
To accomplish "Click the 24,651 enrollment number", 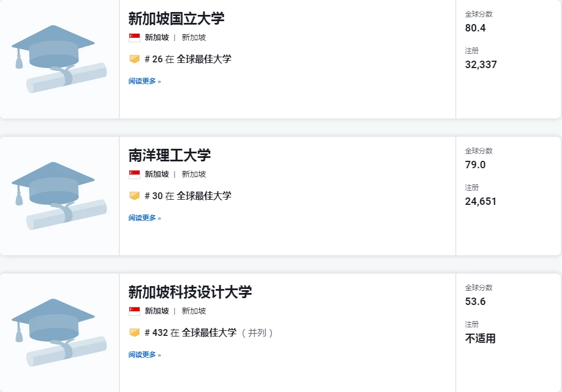I will coord(481,201).
